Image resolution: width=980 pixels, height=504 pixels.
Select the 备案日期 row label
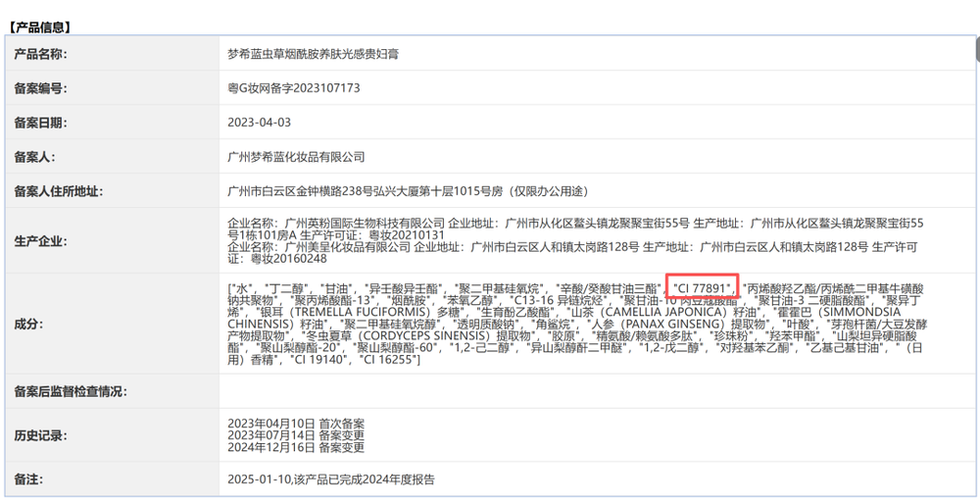click(x=40, y=123)
